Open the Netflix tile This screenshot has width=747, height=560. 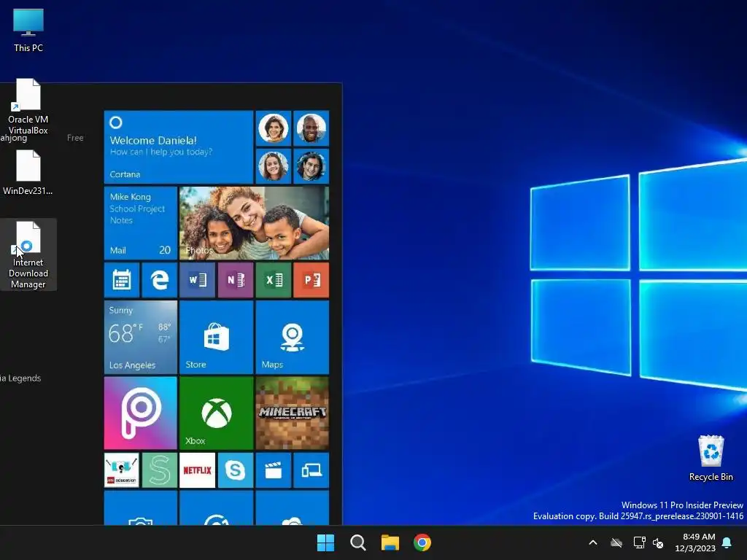click(197, 470)
